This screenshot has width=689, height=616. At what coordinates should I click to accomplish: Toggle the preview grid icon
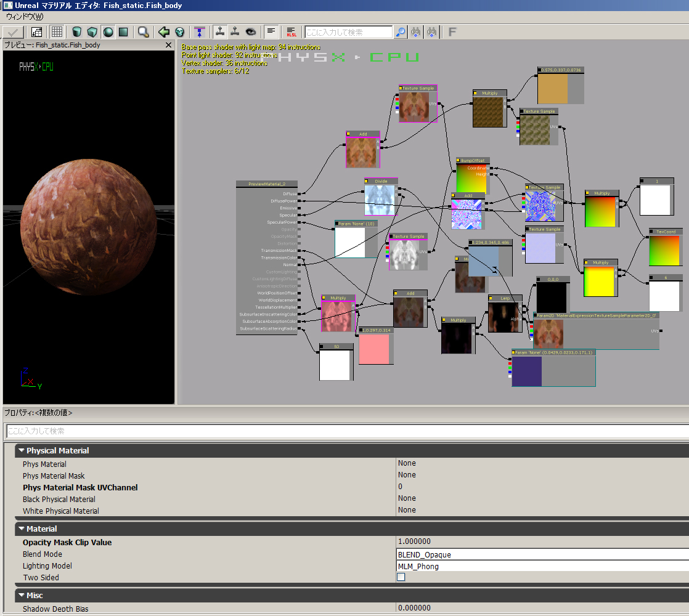click(x=57, y=32)
